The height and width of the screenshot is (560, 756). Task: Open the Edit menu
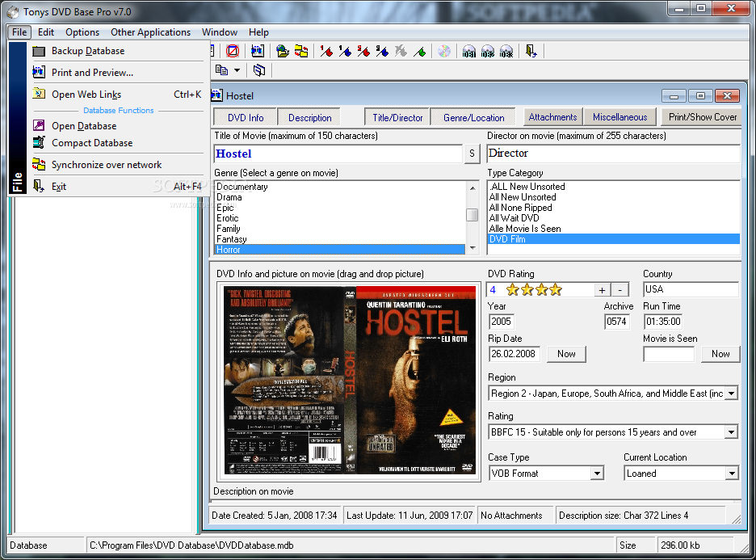tap(46, 32)
